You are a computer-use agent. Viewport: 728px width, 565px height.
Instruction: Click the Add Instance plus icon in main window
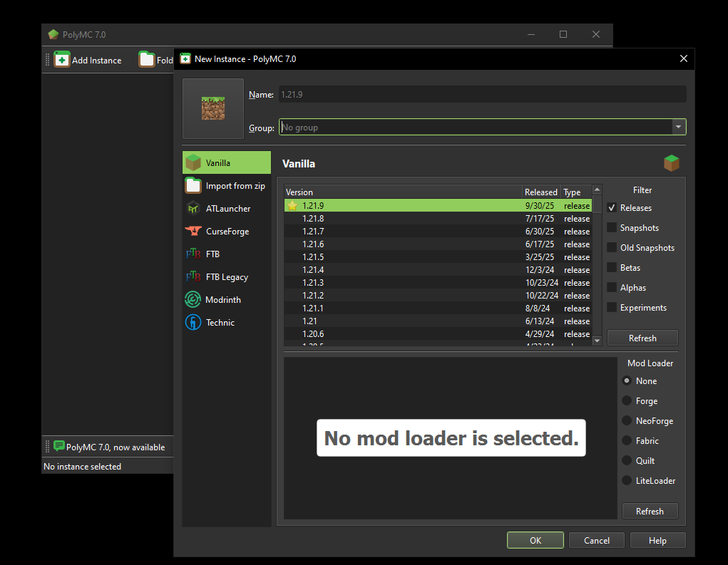(62, 60)
